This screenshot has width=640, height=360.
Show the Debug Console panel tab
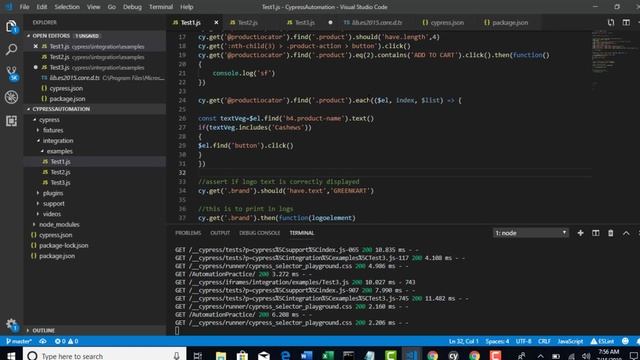click(260, 233)
